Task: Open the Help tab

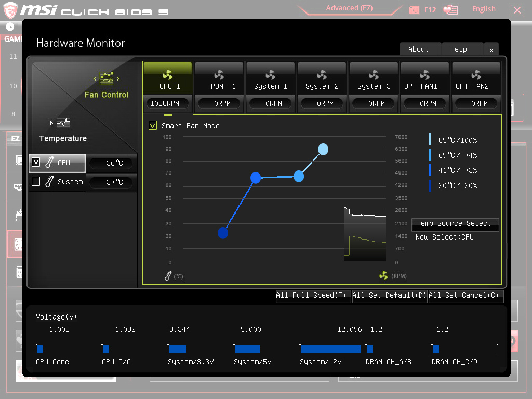Action: pyautogui.click(x=462, y=49)
